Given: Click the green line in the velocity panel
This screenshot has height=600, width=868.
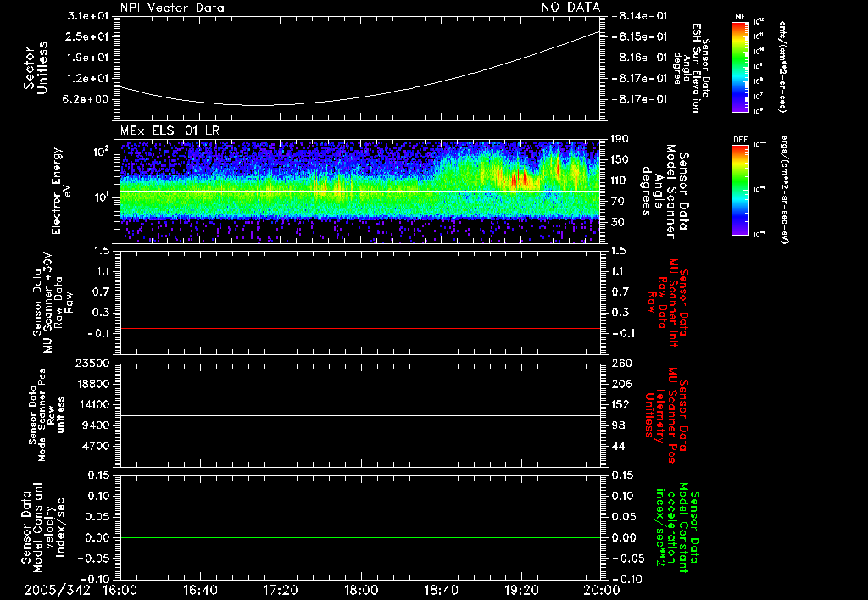Looking at the screenshot, I should click(x=359, y=537).
